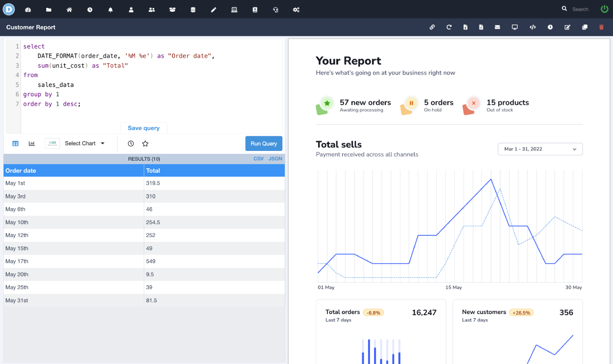The width and height of the screenshot is (613, 364).
Task: Open the clock icon in top navigation bar
Action: (90, 9)
